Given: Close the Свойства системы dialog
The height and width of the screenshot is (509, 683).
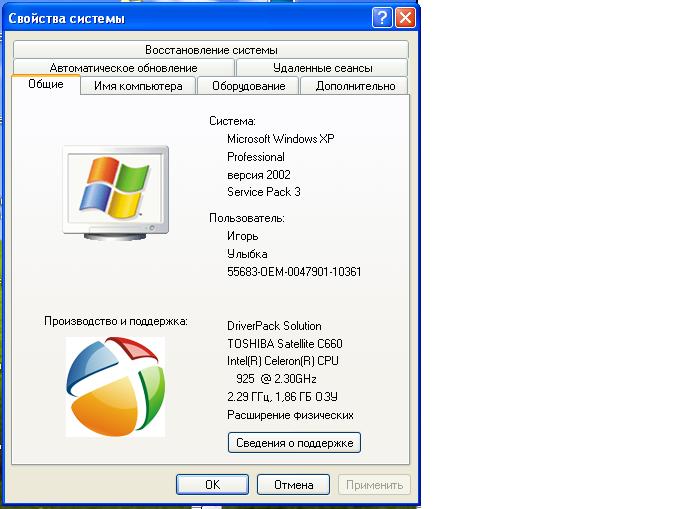Looking at the screenshot, I should [x=405, y=18].
